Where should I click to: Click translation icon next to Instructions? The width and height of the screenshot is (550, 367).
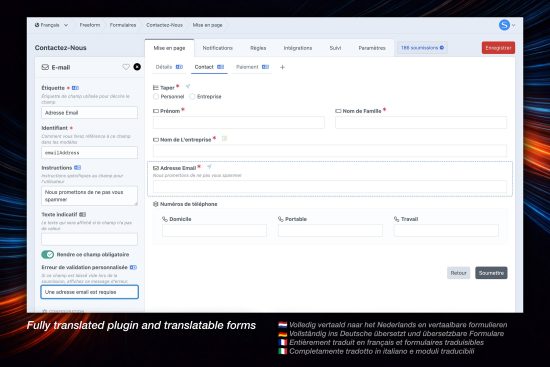78,168
